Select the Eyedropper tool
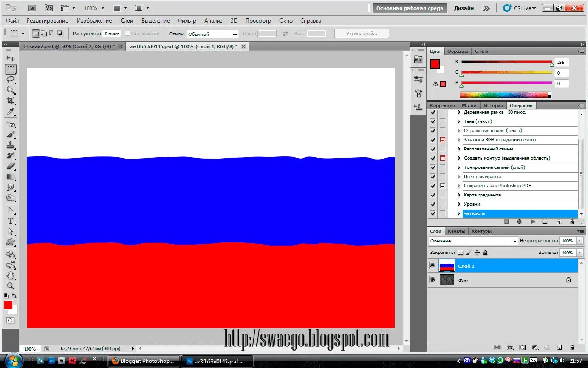The height and width of the screenshot is (368, 588). tap(11, 111)
